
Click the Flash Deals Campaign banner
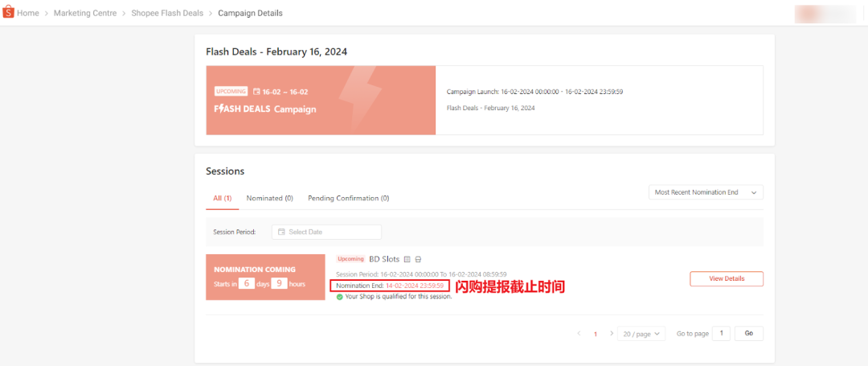[321, 101]
